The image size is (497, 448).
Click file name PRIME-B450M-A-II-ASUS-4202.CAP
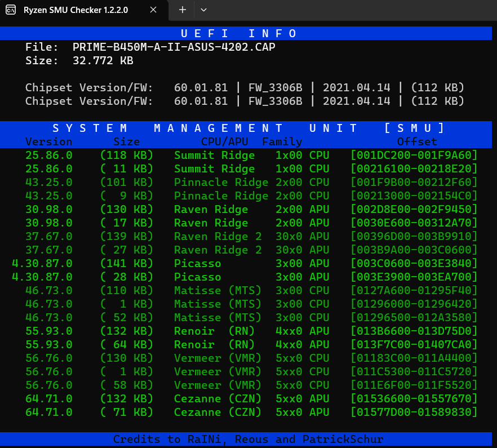(x=174, y=47)
